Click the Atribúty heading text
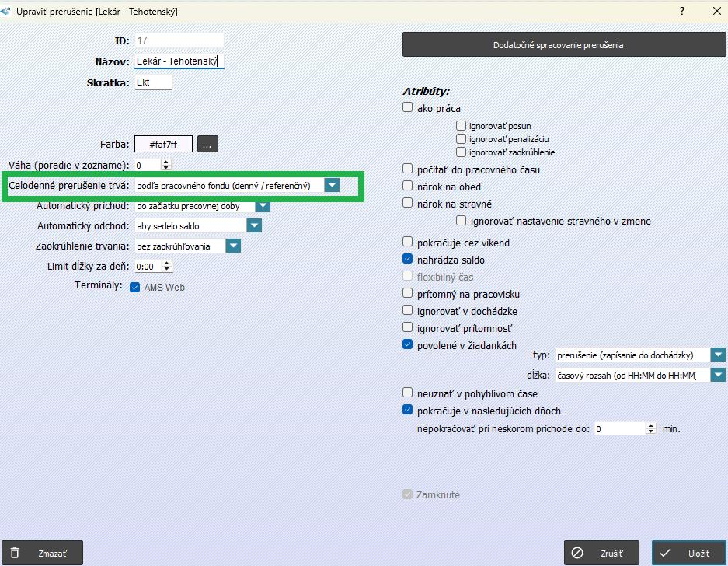The height and width of the screenshot is (566, 728). 427,92
